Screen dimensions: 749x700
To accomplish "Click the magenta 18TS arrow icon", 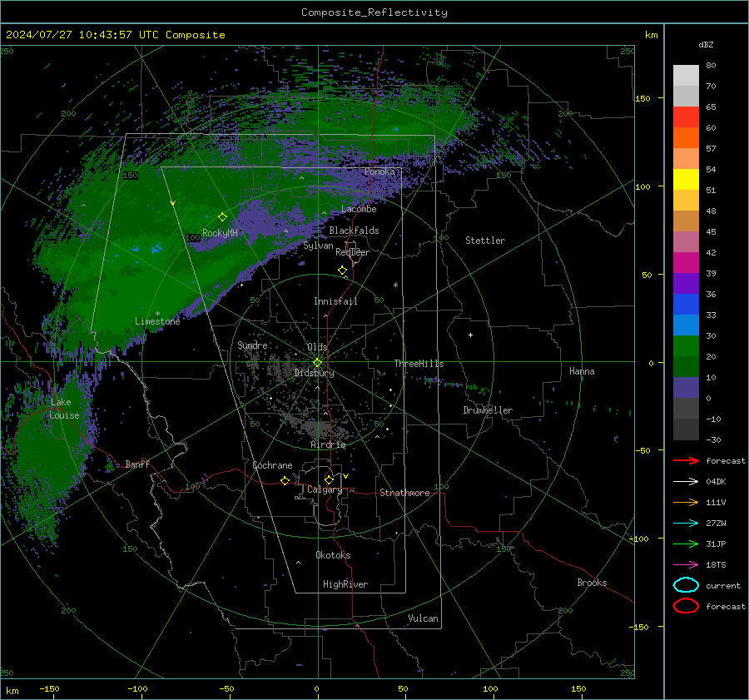I will [x=686, y=564].
